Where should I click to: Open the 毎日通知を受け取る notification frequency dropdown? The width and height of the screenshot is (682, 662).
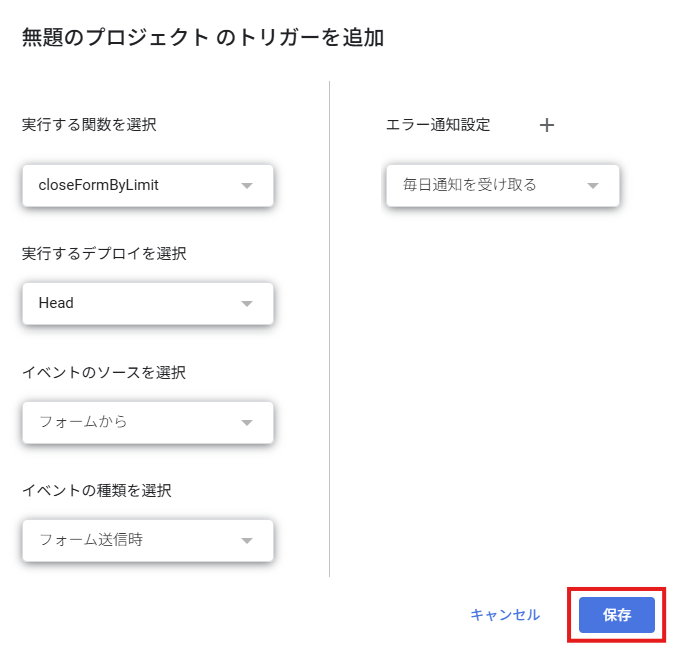pyautogui.click(x=502, y=185)
